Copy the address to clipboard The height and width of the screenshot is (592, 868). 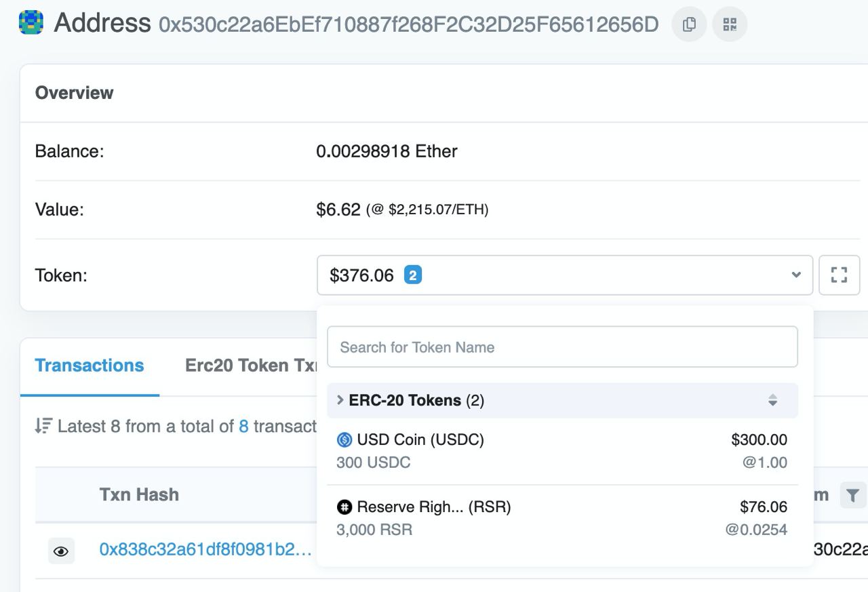coord(689,24)
